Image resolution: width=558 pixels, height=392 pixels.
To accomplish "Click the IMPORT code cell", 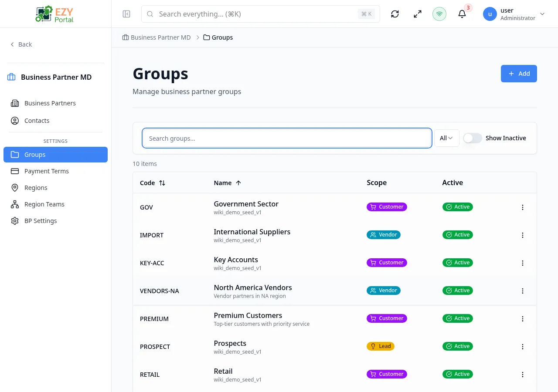I will coord(152,235).
